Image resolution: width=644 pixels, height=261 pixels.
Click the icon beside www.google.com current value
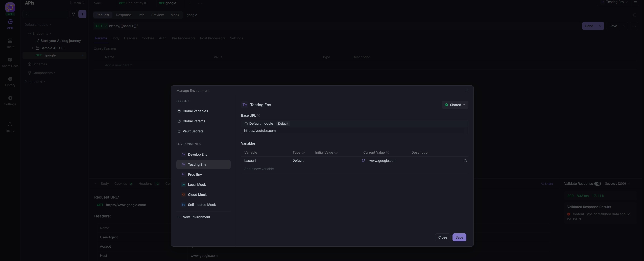pos(364,161)
